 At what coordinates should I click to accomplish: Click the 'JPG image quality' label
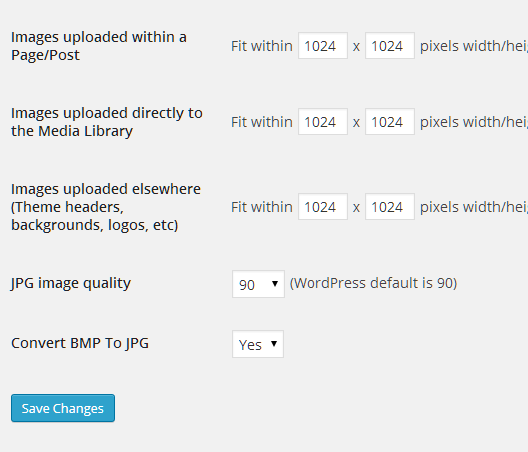click(x=71, y=283)
